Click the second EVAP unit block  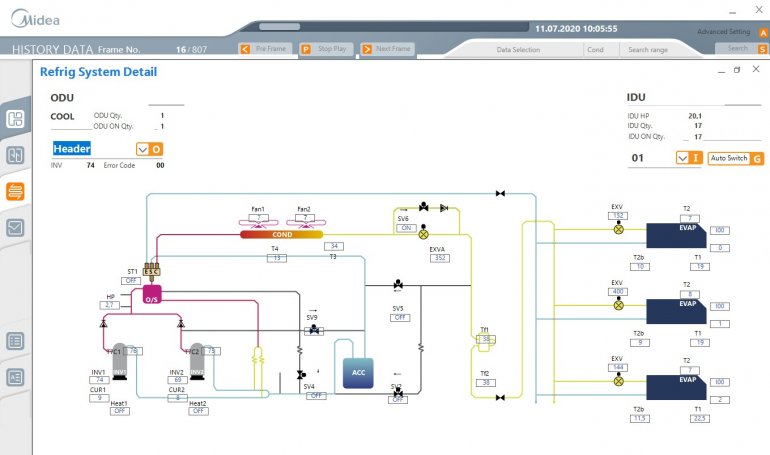point(676,311)
